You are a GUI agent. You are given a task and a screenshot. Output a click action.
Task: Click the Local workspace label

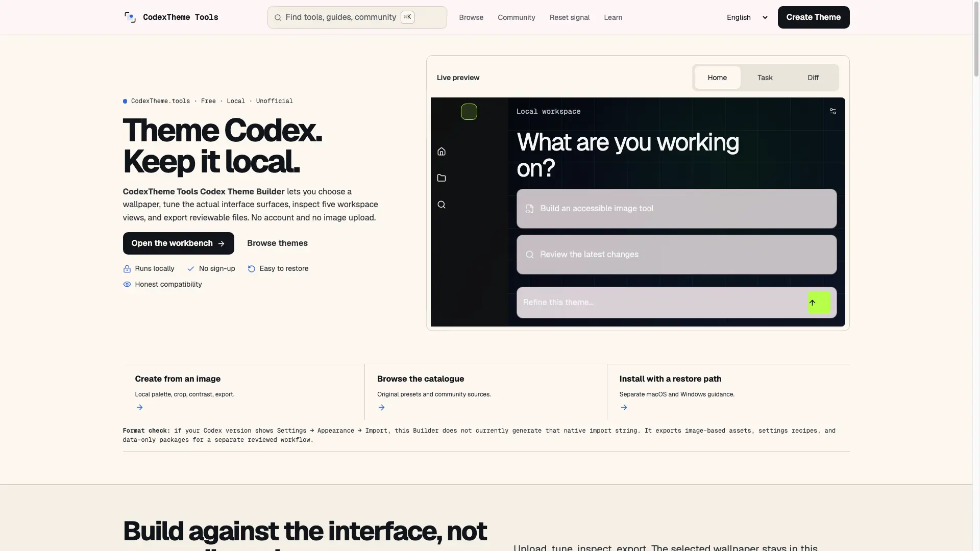548,112
